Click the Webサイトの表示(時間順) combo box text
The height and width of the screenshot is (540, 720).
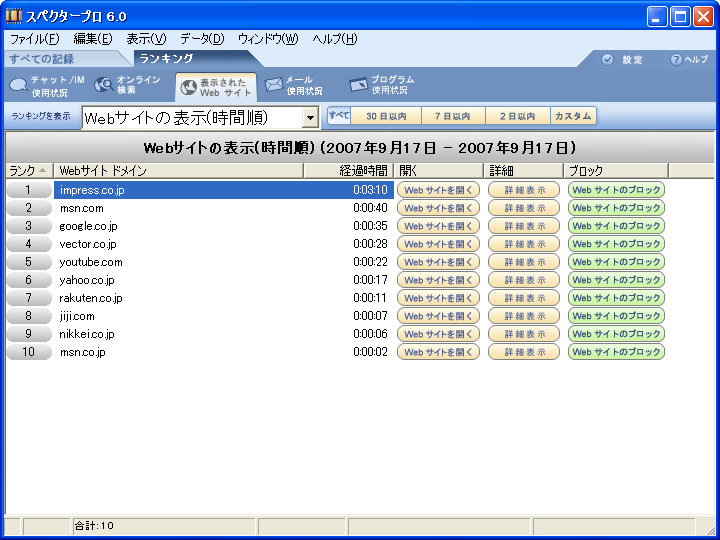pyautogui.click(x=176, y=118)
